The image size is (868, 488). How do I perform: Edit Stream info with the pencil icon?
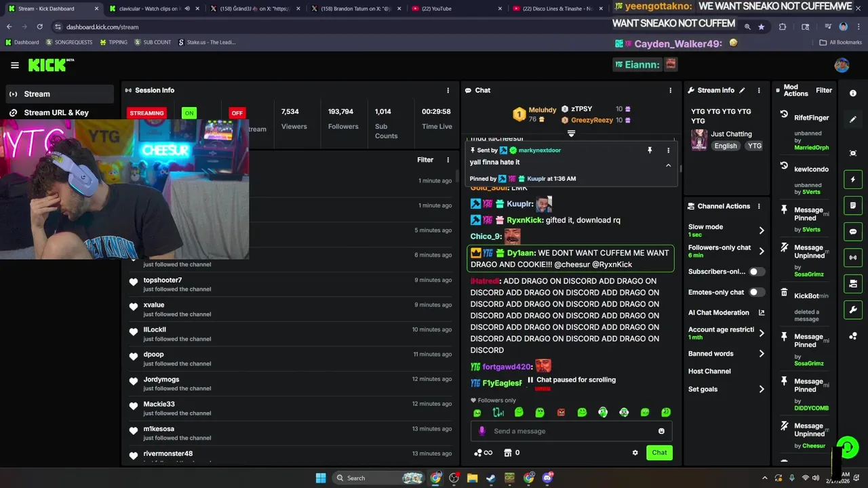(742, 90)
